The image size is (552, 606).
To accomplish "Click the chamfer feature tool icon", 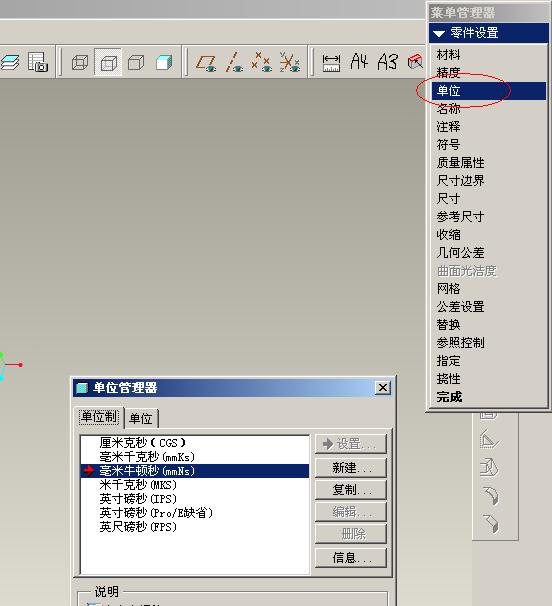I will tap(491, 524).
